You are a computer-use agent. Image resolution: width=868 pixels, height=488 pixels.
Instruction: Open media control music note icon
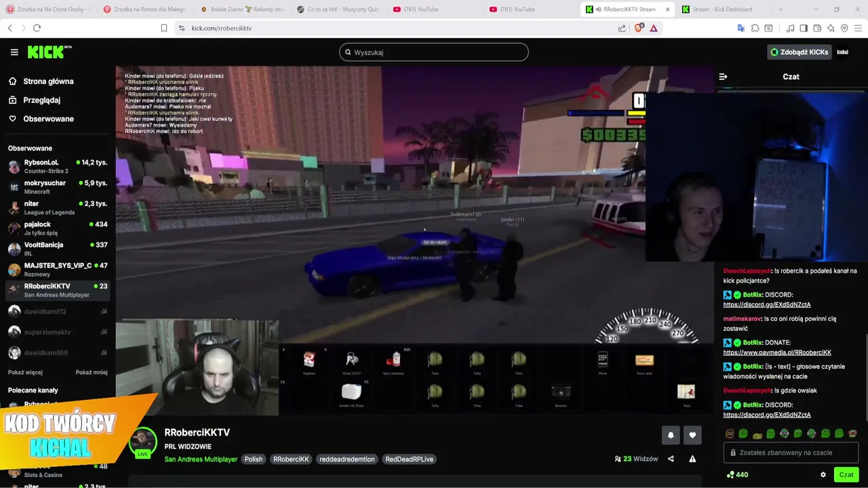790,28
